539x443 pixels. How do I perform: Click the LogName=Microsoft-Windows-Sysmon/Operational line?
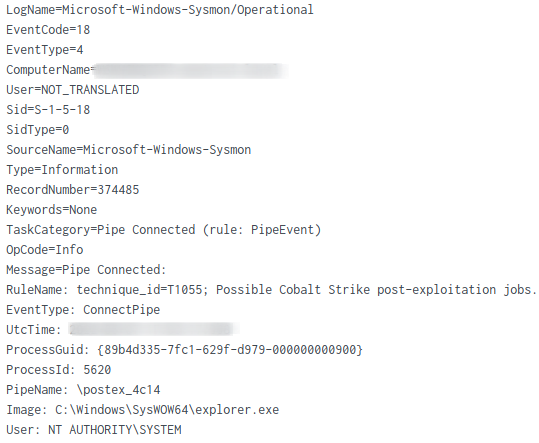coord(160,10)
